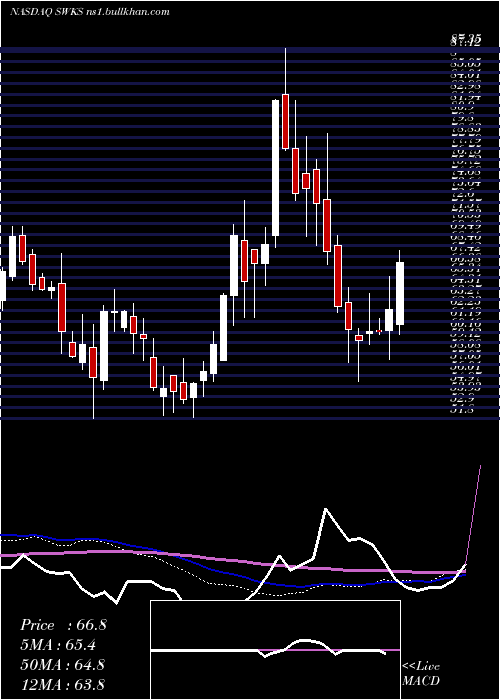Click the last white candlestick on the right
The height and width of the screenshot is (700, 500).
tap(400, 293)
